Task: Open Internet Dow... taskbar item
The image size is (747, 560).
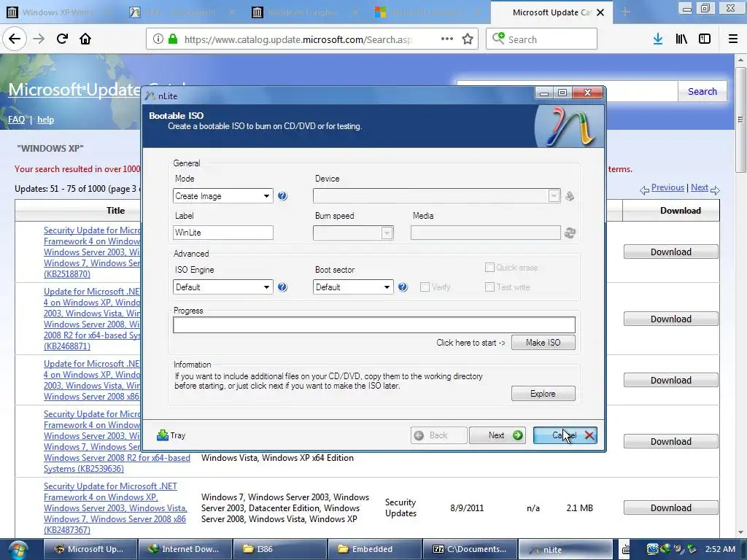Action: [x=185, y=549]
